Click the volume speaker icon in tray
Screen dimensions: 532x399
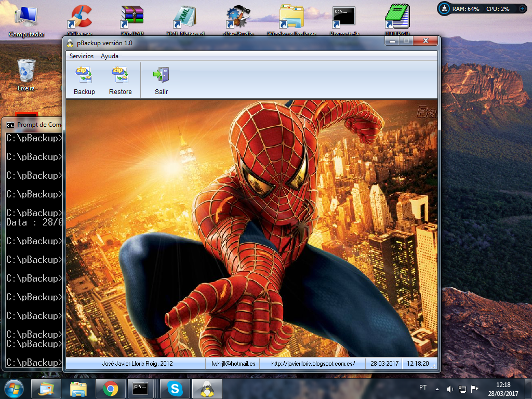coord(449,389)
